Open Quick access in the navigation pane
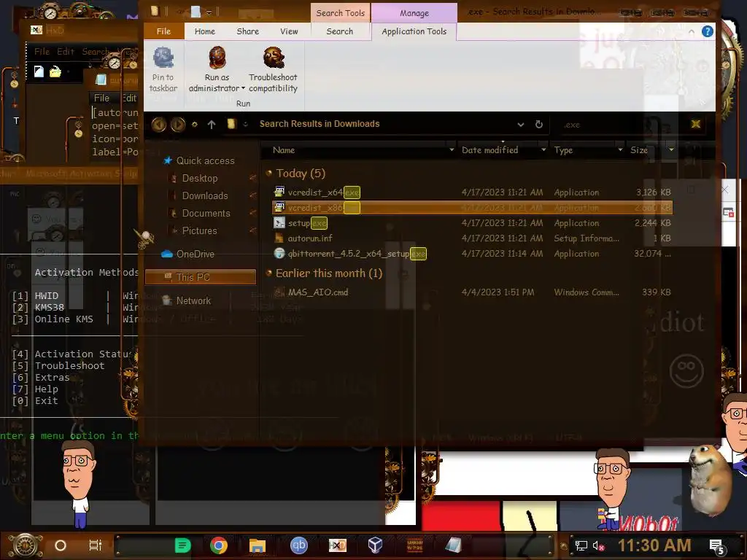Screen dimensions: 747x560 [205, 161]
